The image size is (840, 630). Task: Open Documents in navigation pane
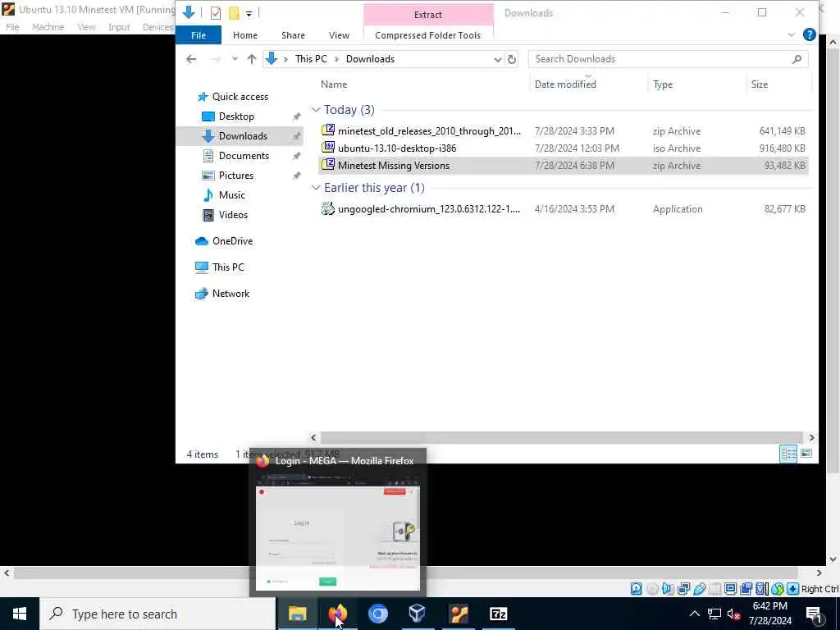(x=243, y=156)
